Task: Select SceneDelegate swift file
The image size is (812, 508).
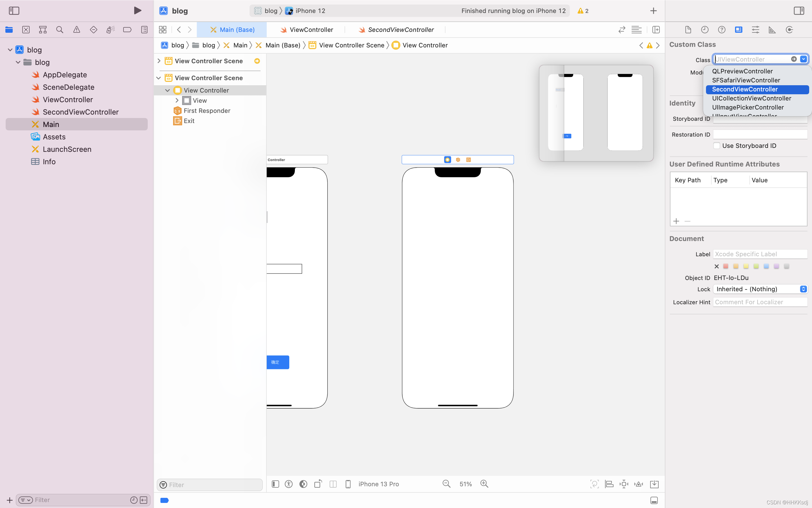Action: coord(69,87)
